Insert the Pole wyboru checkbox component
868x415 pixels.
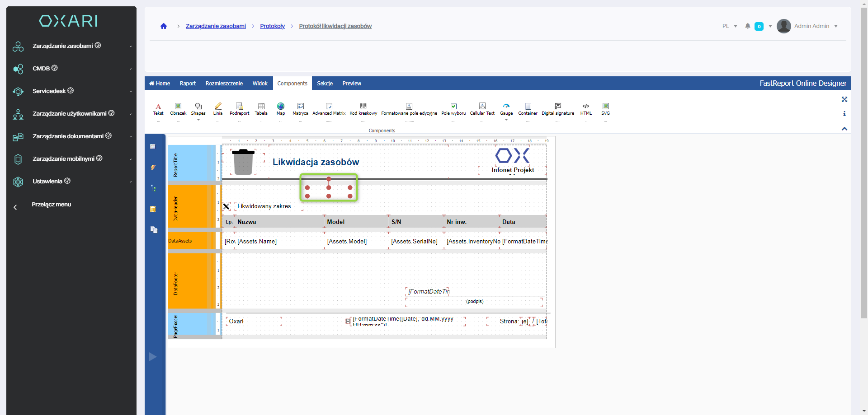tap(453, 109)
